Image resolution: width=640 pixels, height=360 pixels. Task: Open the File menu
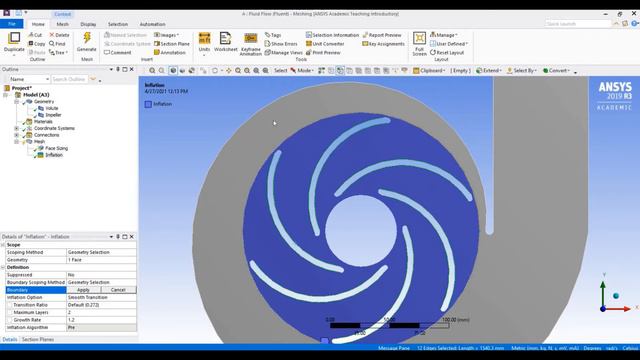pos(12,24)
